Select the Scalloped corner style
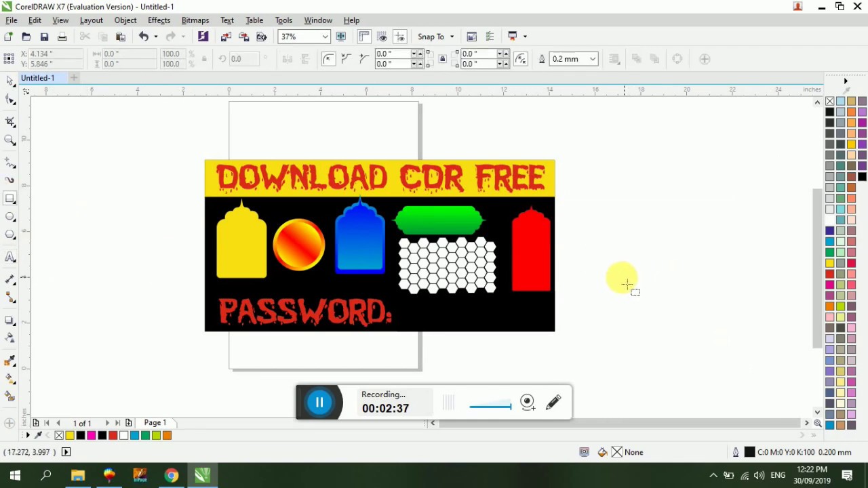The image size is (868, 488). [346, 59]
